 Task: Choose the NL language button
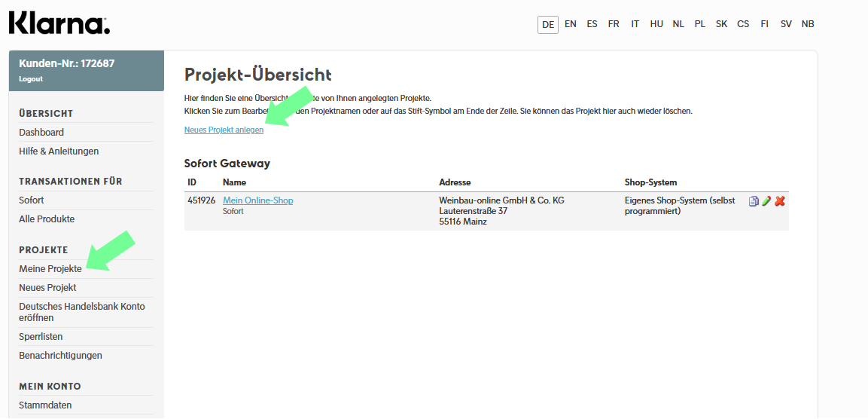pos(678,24)
